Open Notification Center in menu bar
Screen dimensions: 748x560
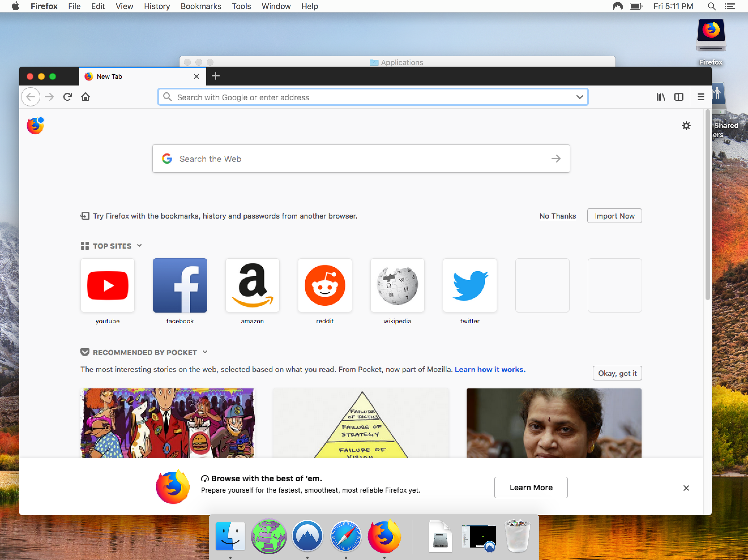730,6
